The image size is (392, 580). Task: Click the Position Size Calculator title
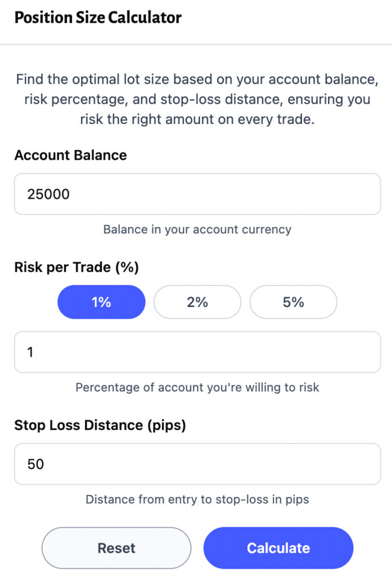tap(97, 18)
